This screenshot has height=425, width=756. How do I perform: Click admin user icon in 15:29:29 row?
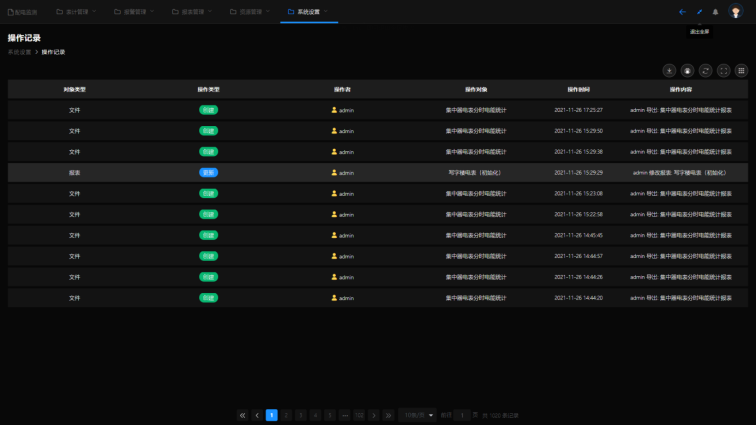(x=334, y=173)
